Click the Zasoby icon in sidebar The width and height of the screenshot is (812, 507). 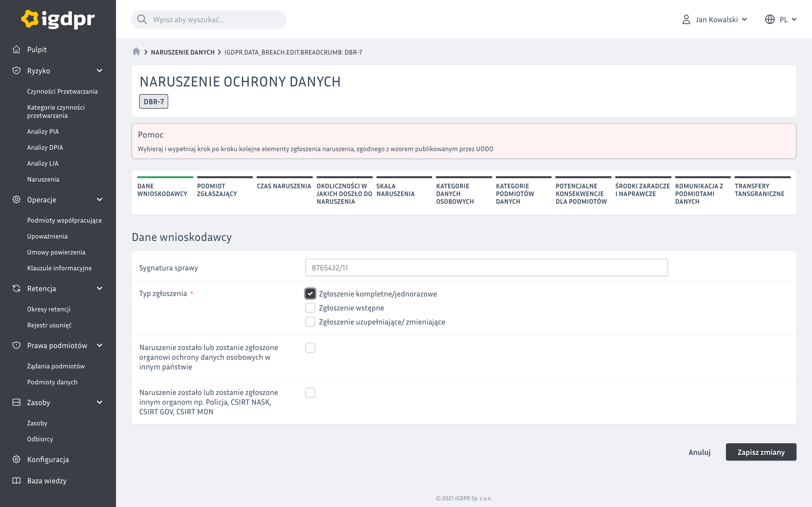tap(16, 402)
